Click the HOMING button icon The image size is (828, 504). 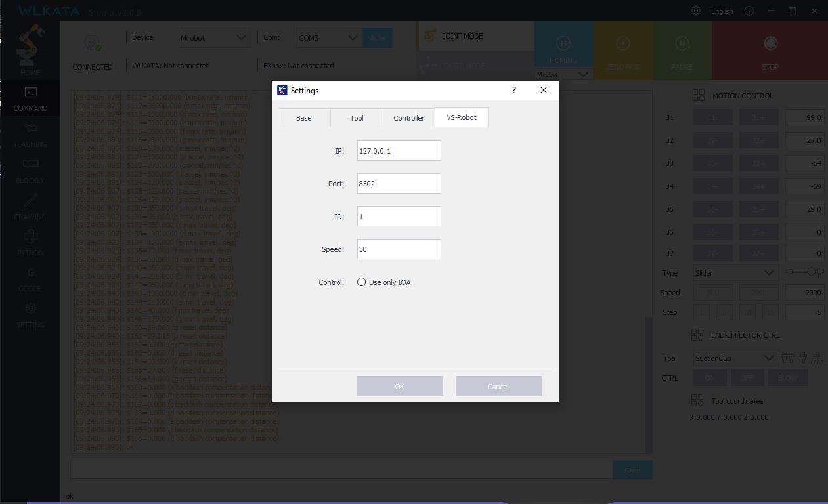[563, 43]
